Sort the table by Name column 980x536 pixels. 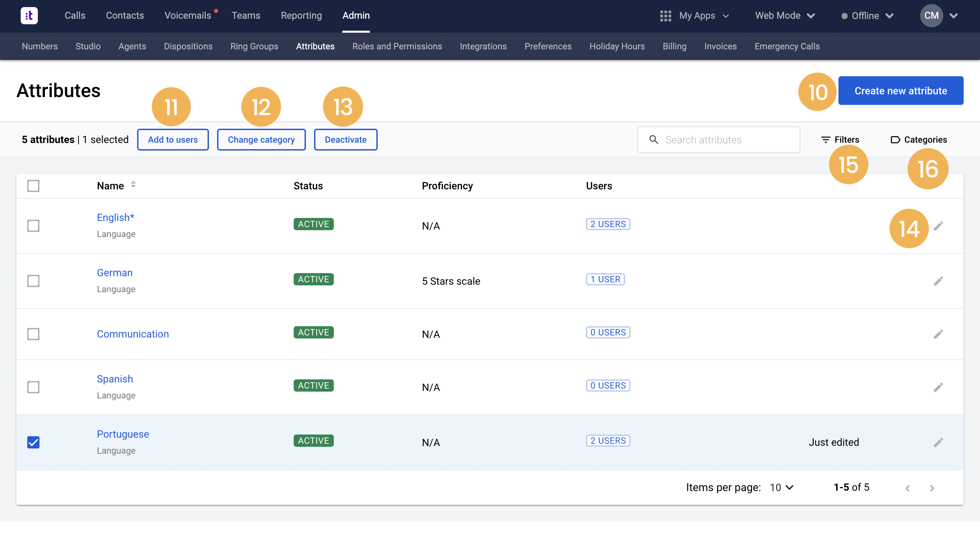click(x=133, y=185)
